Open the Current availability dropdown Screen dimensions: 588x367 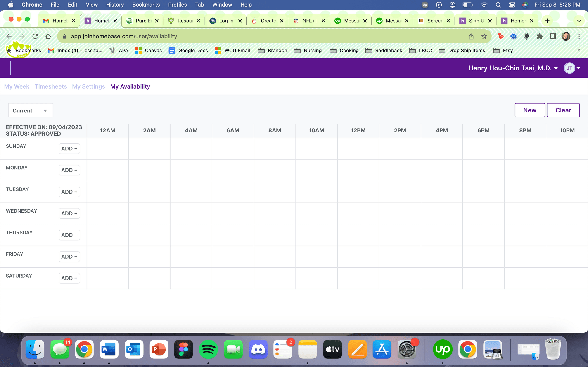click(30, 111)
